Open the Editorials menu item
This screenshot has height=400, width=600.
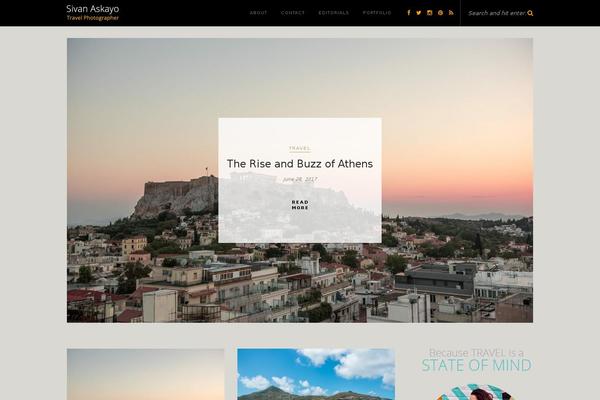tap(334, 13)
